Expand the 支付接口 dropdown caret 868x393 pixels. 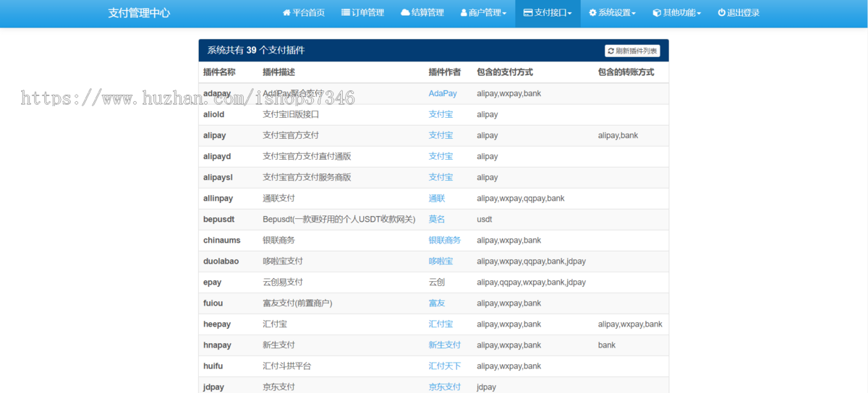pos(569,14)
